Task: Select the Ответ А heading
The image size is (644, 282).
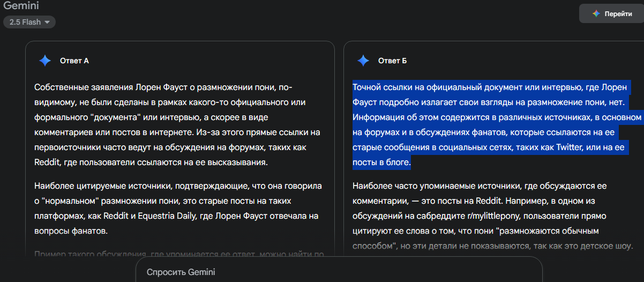Action: point(74,61)
